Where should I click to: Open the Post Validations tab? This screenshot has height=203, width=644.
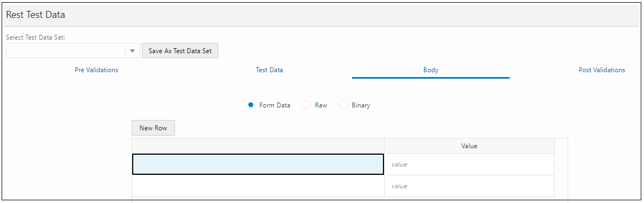pos(602,70)
